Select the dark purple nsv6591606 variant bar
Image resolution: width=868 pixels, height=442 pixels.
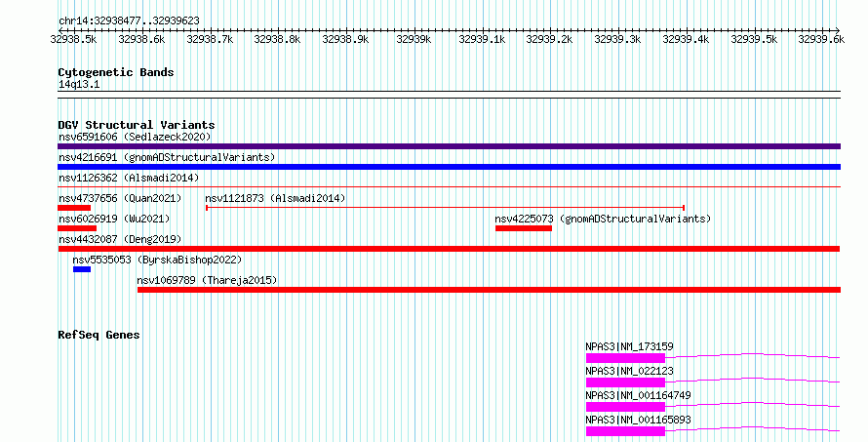tap(449, 146)
